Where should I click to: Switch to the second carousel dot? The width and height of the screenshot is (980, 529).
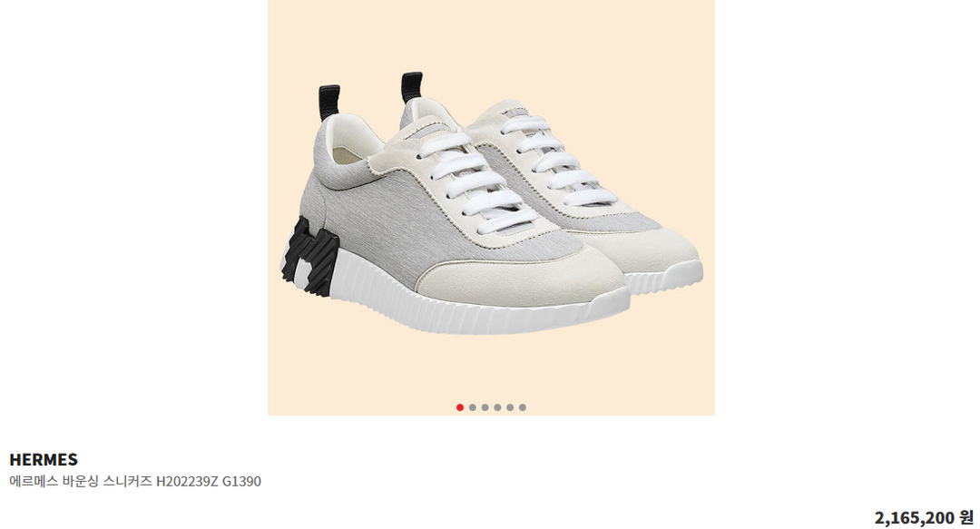473,407
